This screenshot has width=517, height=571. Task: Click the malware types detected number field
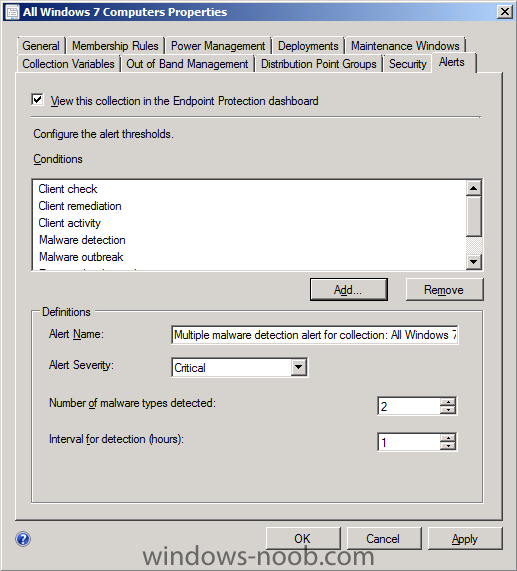pos(409,406)
